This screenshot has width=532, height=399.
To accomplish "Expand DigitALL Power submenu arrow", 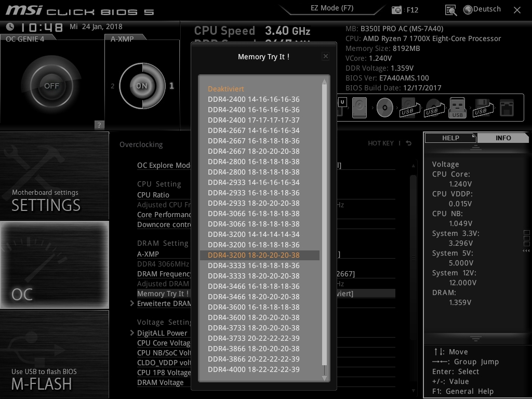I will pyautogui.click(x=132, y=333).
